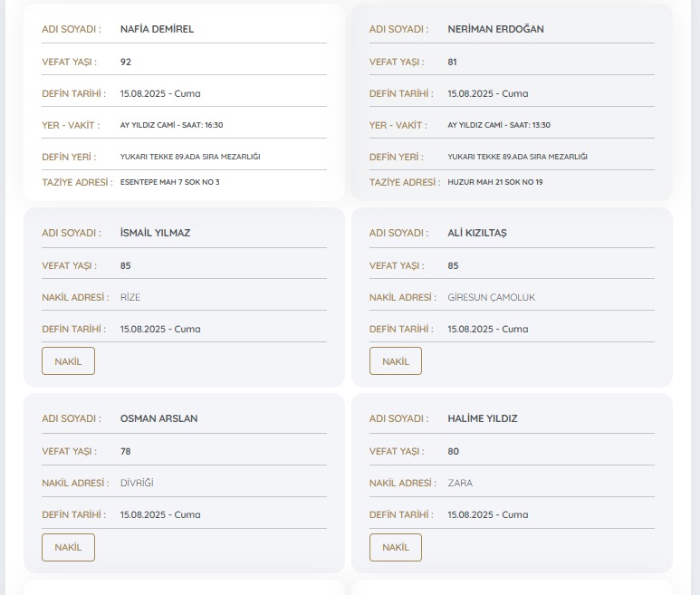Click the name Nafia Demirel

157,29
